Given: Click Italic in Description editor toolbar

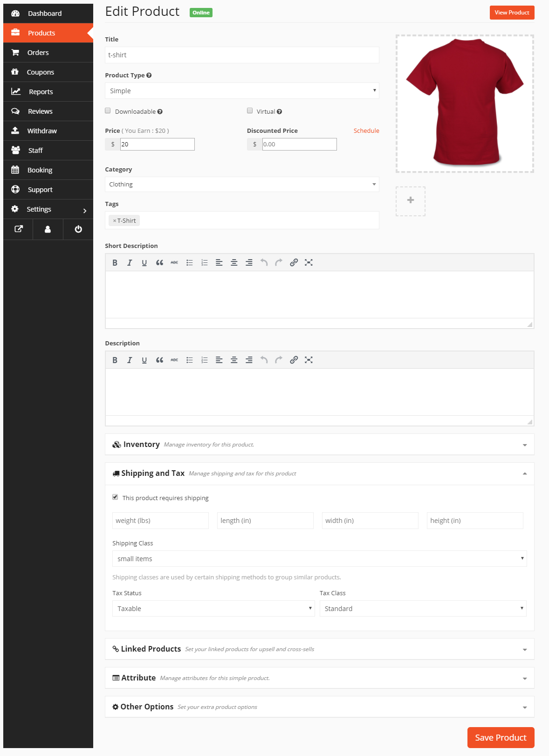Looking at the screenshot, I should (130, 360).
